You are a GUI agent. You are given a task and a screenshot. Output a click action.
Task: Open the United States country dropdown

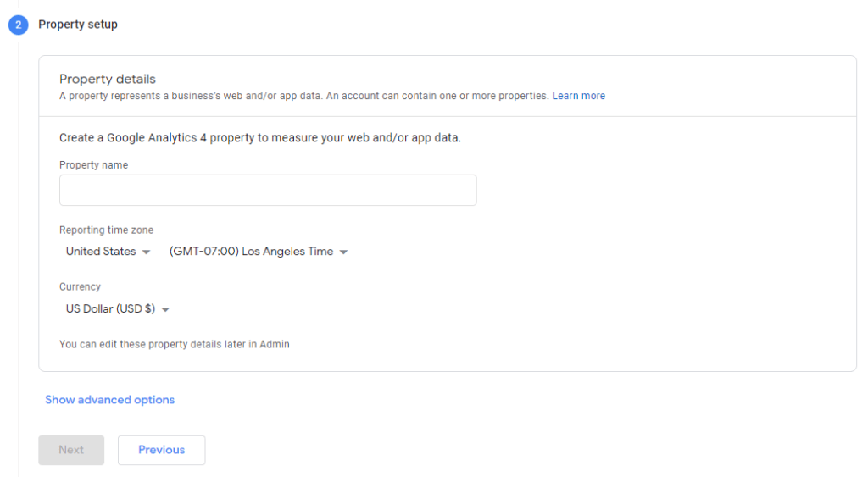108,252
